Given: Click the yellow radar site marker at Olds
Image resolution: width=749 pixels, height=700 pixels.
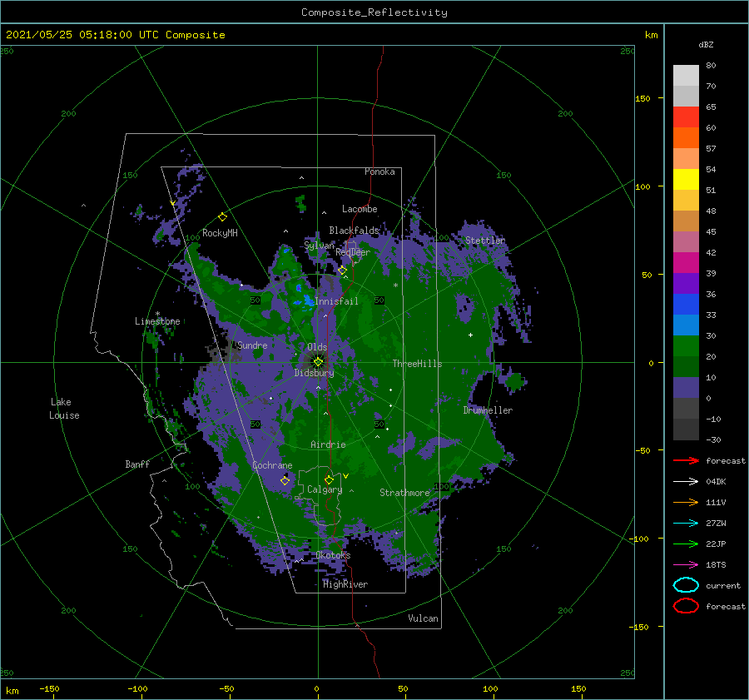Looking at the screenshot, I should (318, 362).
